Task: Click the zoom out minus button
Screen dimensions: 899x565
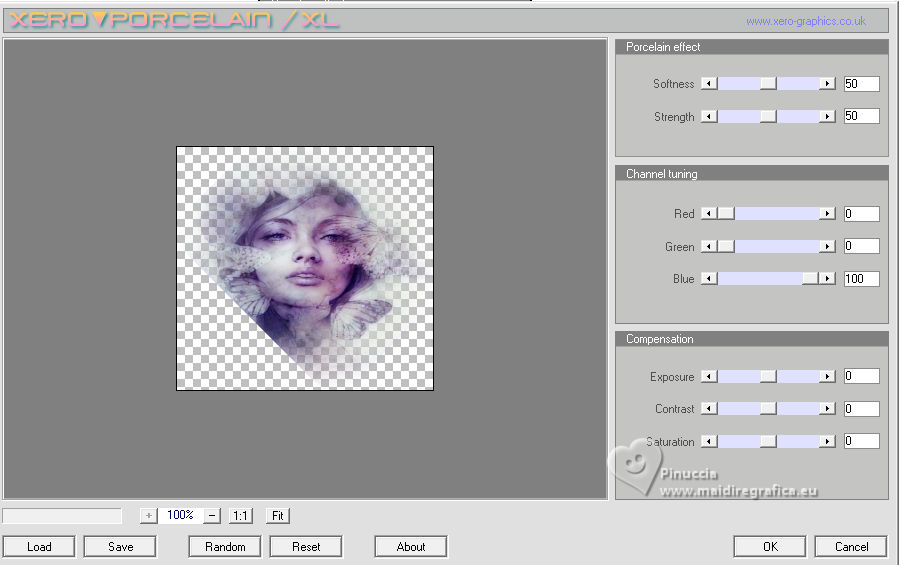Action: (212, 515)
